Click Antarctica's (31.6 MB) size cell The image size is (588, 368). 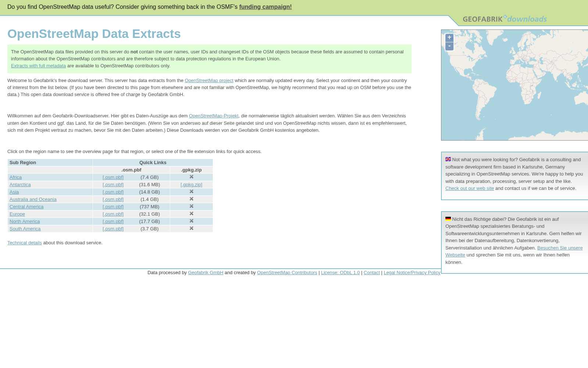pos(150,185)
